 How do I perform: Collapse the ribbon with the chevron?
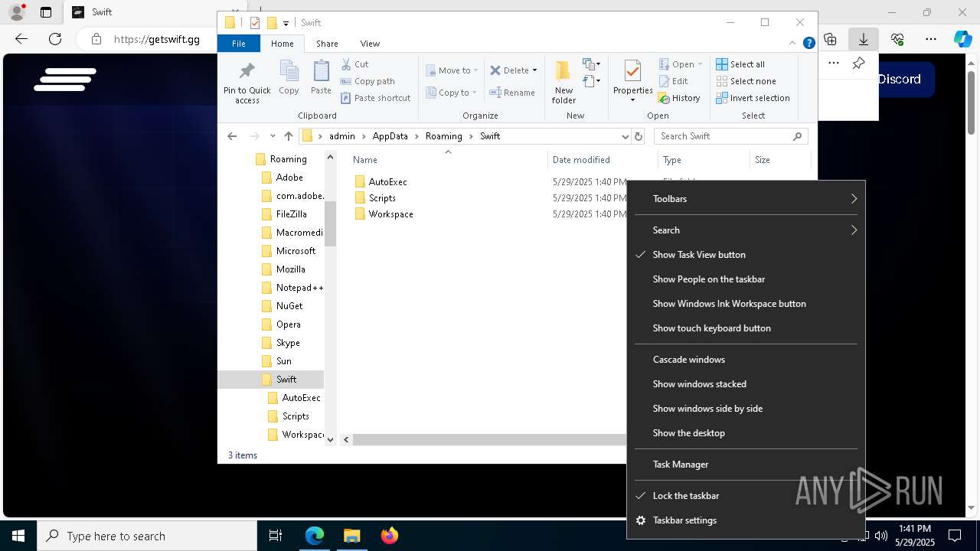click(792, 44)
